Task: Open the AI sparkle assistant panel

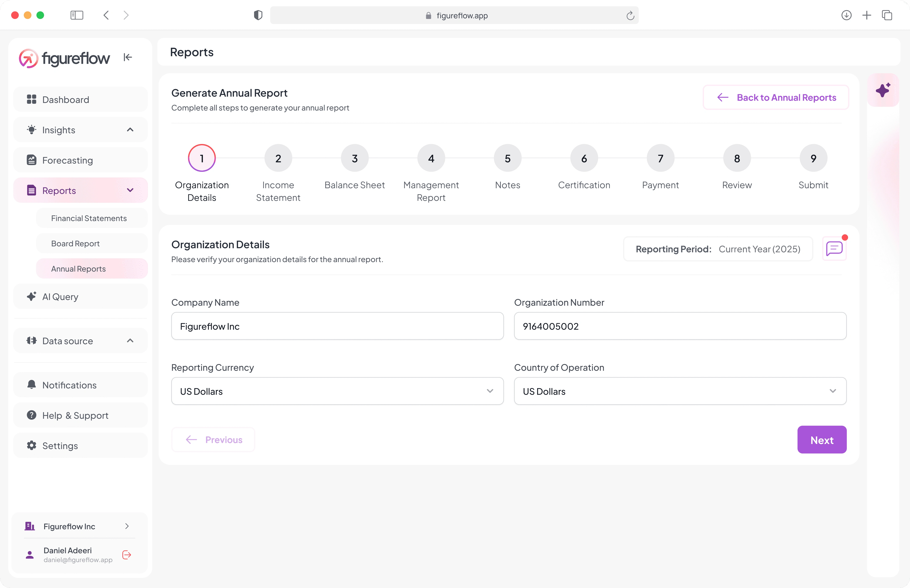Action: (883, 90)
